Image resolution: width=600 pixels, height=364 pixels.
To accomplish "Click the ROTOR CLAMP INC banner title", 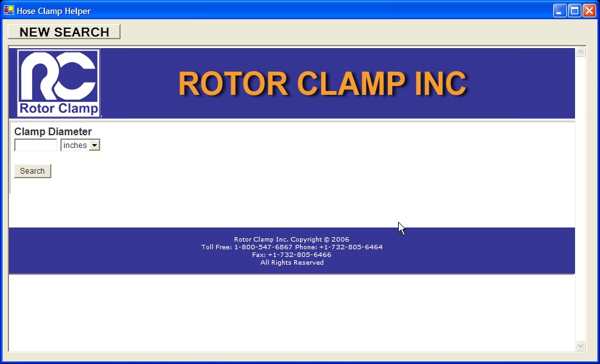I will (x=322, y=84).
